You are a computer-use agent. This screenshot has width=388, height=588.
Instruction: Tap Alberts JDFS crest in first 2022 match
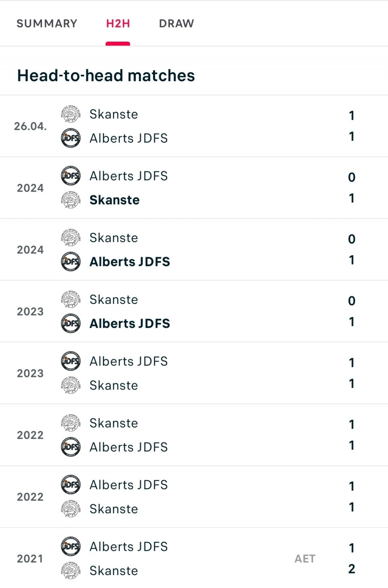(71, 447)
